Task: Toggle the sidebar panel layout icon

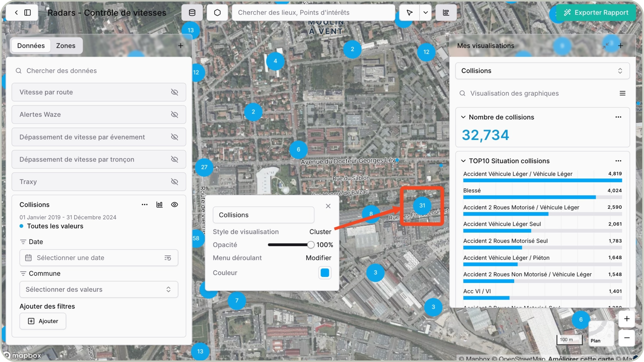Action: pos(27,13)
